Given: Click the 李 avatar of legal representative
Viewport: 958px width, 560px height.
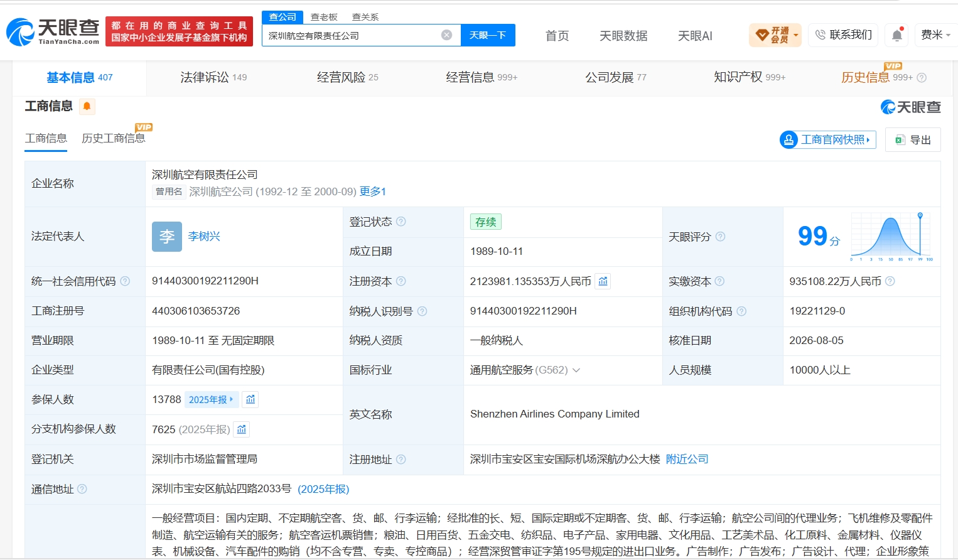Looking at the screenshot, I should click(x=167, y=237).
